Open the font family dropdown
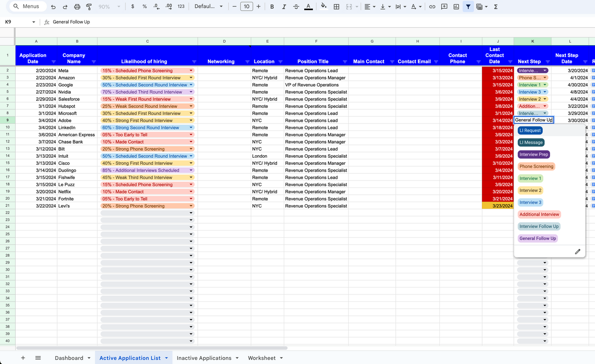The height and width of the screenshot is (364, 595). click(x=209, y=7)
